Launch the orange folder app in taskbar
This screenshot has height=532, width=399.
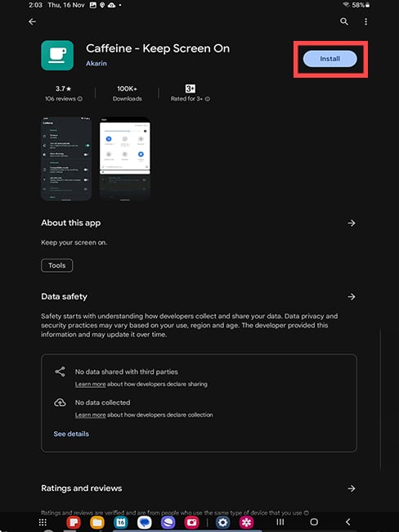(x=97, y=522)
